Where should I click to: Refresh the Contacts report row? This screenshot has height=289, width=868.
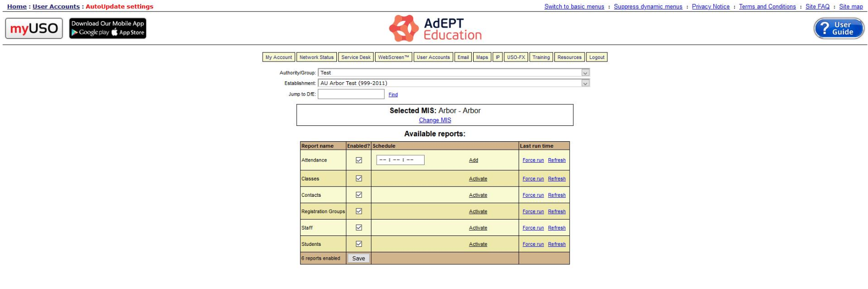click(557, 195)
